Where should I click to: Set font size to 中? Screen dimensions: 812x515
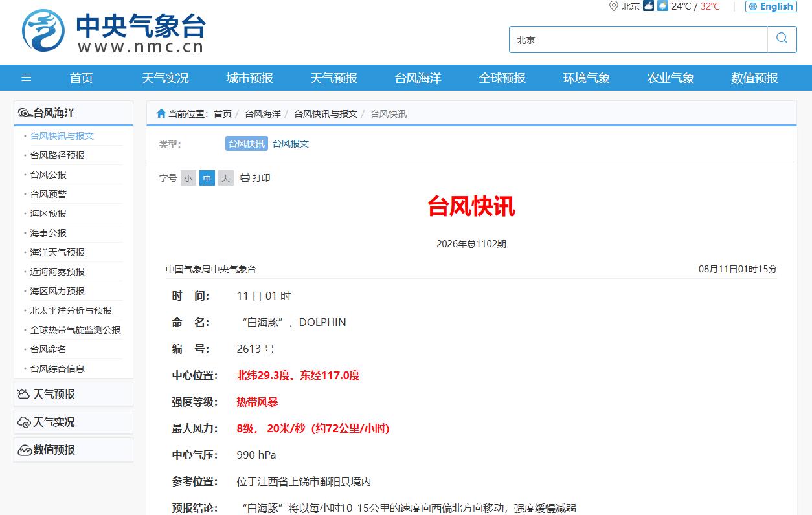click(207, 178)
